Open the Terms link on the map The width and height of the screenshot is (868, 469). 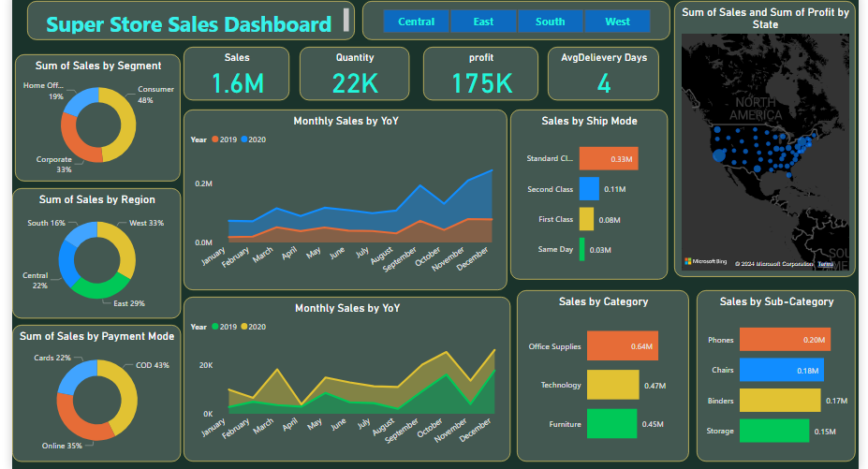pyautogui.click(x=825, y=264)
